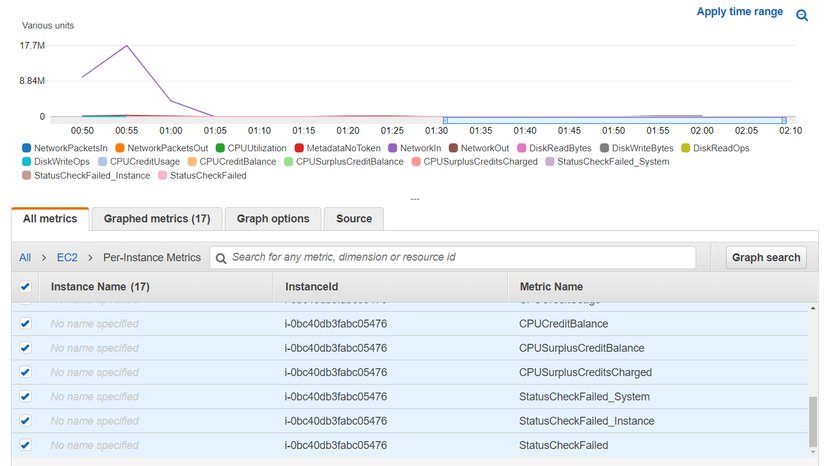
Task: Click 'No name specified' in CPUSurplusCreditsCharged row
Action: [95, 372]
